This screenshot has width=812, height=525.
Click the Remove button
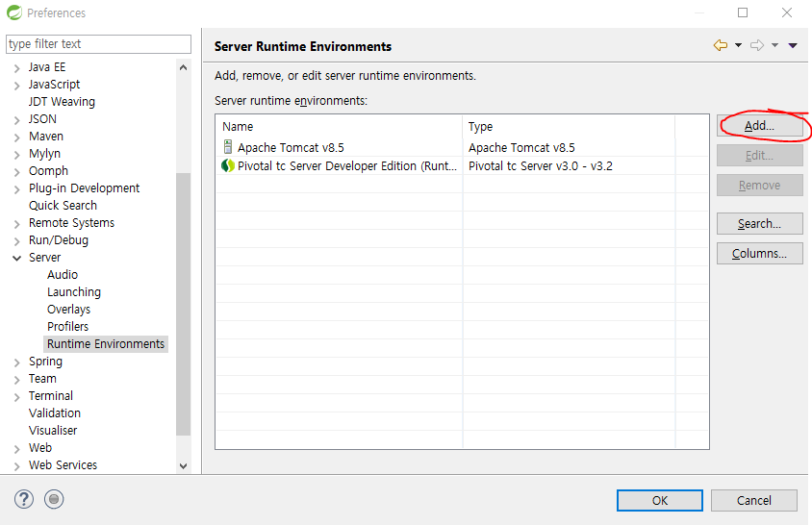pos(760,186)
